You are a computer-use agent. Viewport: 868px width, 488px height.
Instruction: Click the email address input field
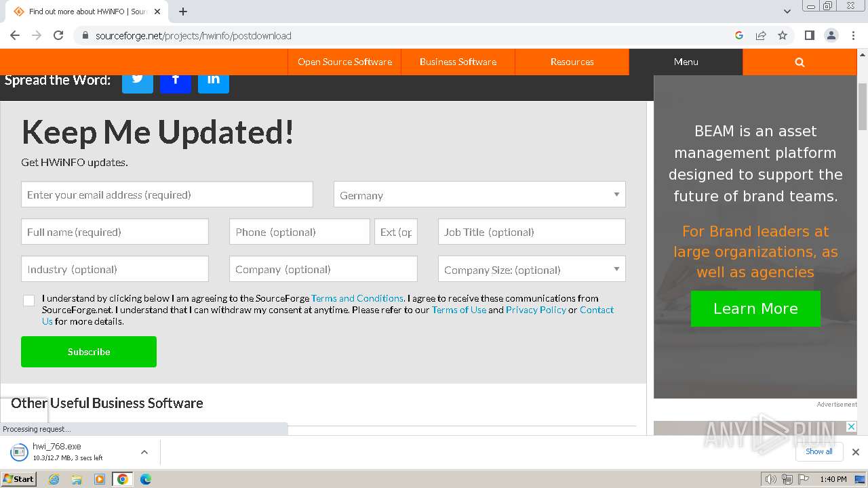(x=167, y=195)
